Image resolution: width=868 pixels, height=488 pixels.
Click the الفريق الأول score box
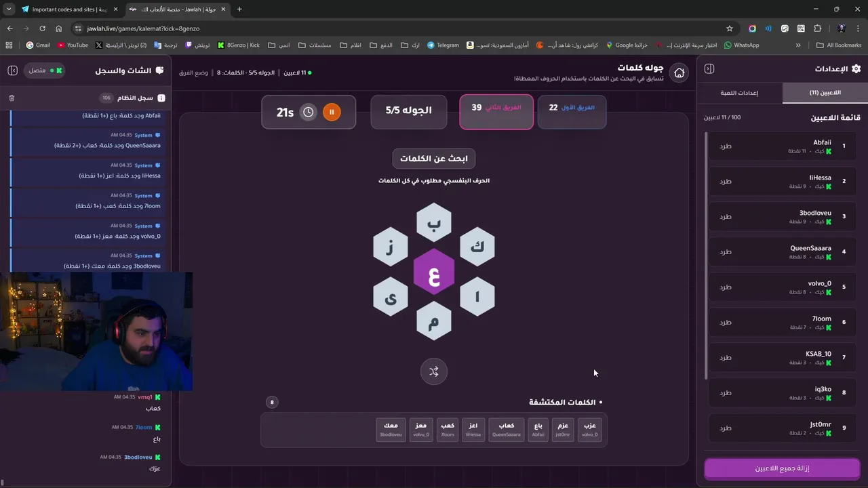[x=572, y=112]
